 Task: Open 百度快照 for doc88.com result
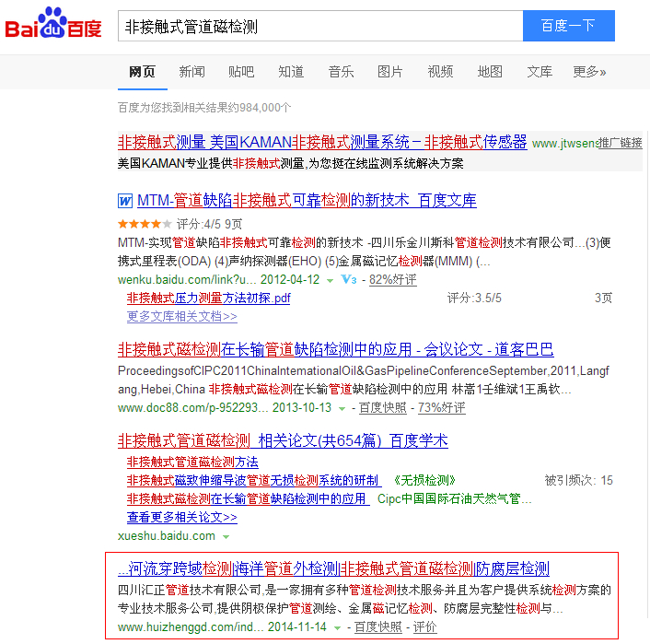click(x=382, y=408)
